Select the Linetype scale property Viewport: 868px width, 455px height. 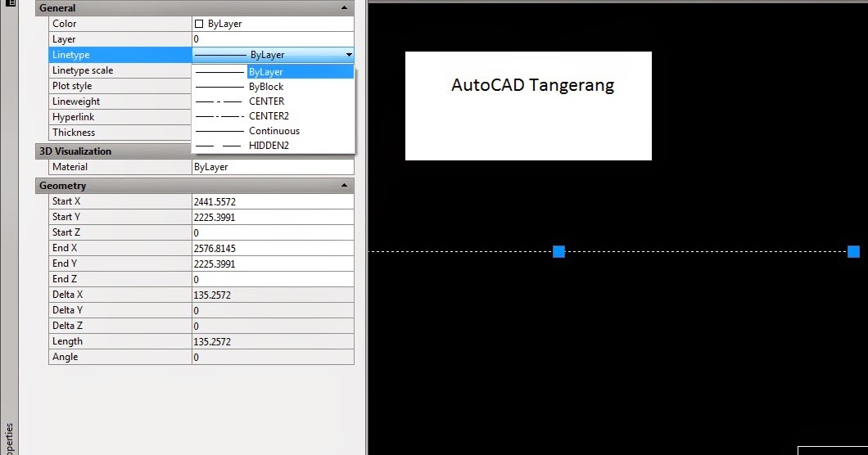point(120,70)
